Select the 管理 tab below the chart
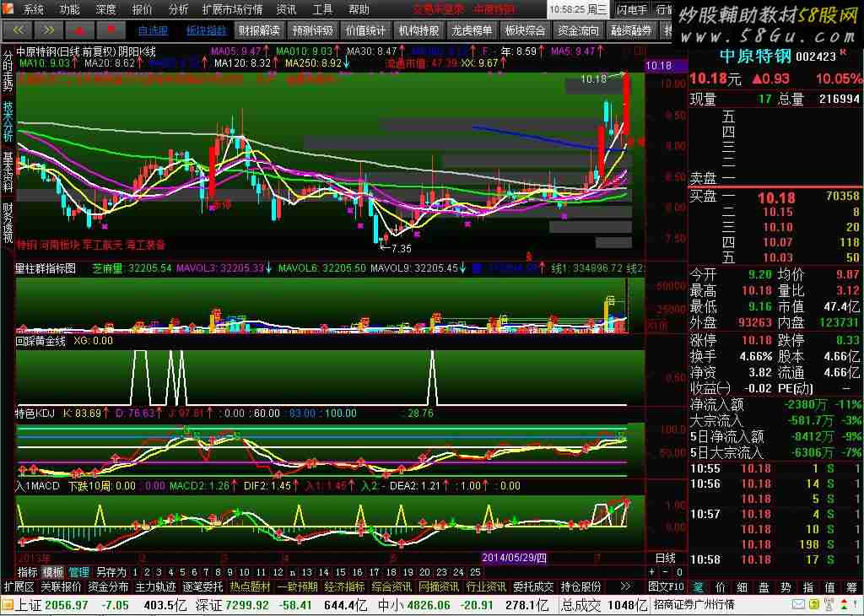 78,572
